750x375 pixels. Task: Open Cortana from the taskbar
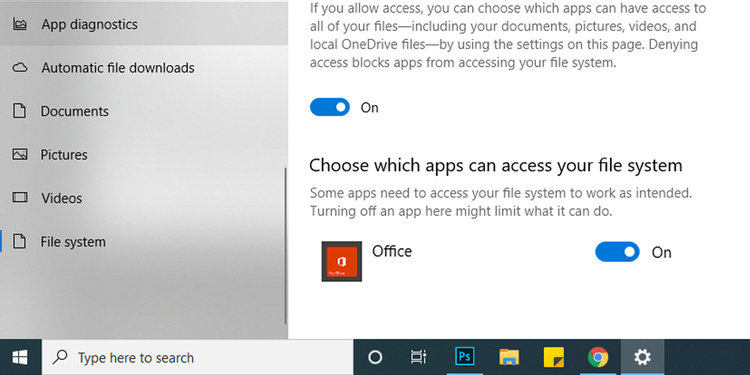(375, 357)
